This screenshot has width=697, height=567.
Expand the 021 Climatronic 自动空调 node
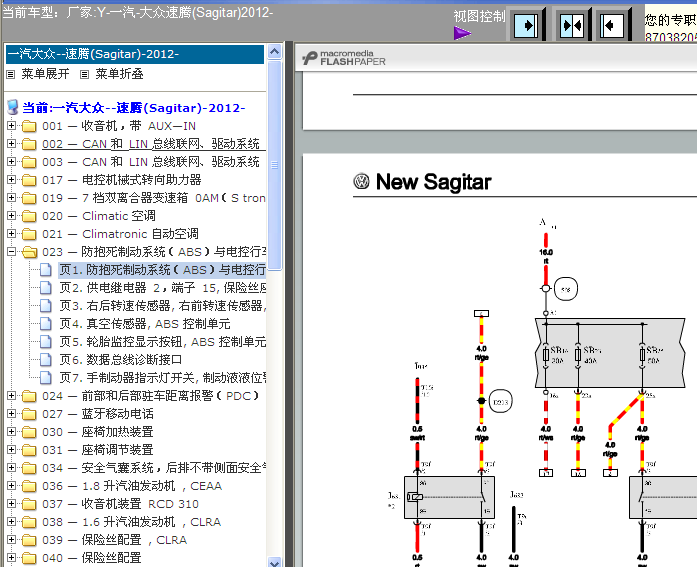click(x=12, y=234)
